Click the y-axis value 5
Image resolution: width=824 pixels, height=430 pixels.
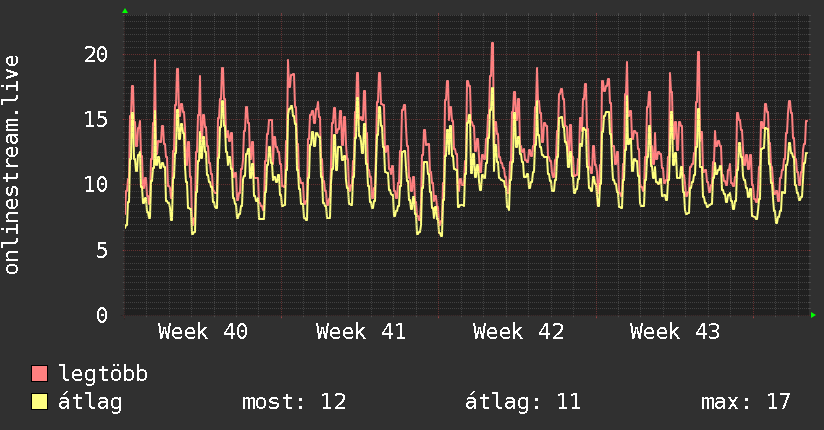coord(102,250)
